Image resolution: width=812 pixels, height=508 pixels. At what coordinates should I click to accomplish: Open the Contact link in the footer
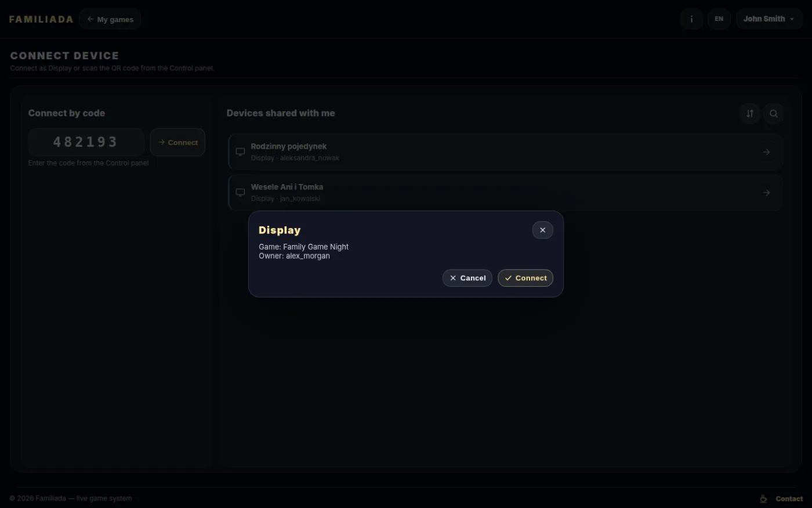point(789,499)
